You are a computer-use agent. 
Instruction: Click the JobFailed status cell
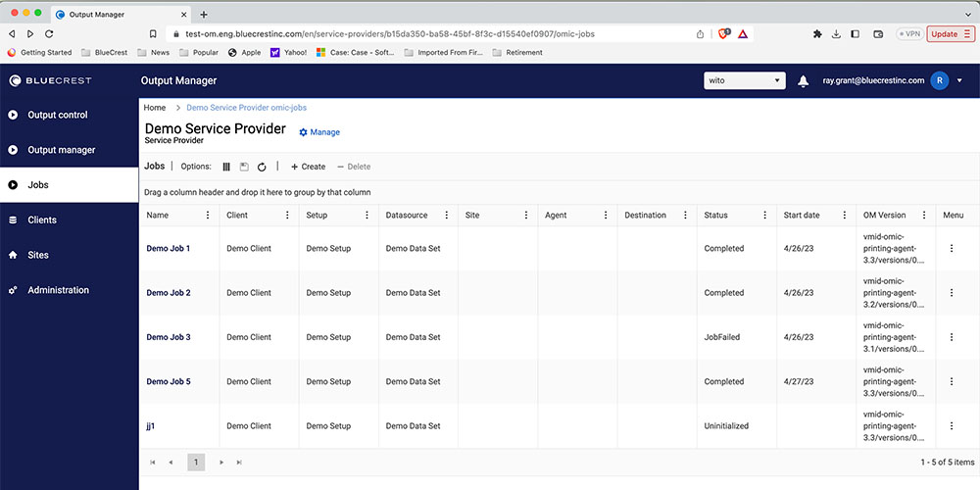[x=722, y=337]
